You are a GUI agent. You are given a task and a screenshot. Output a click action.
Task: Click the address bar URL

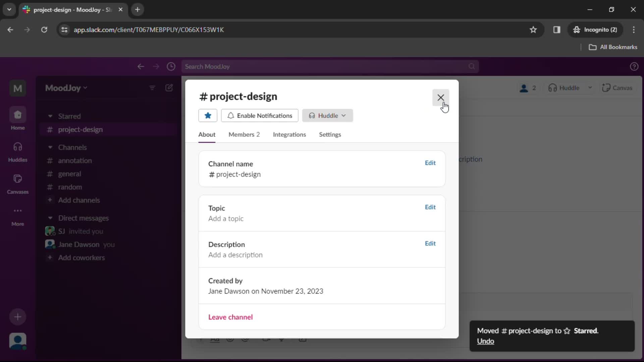tap(149, 30)
